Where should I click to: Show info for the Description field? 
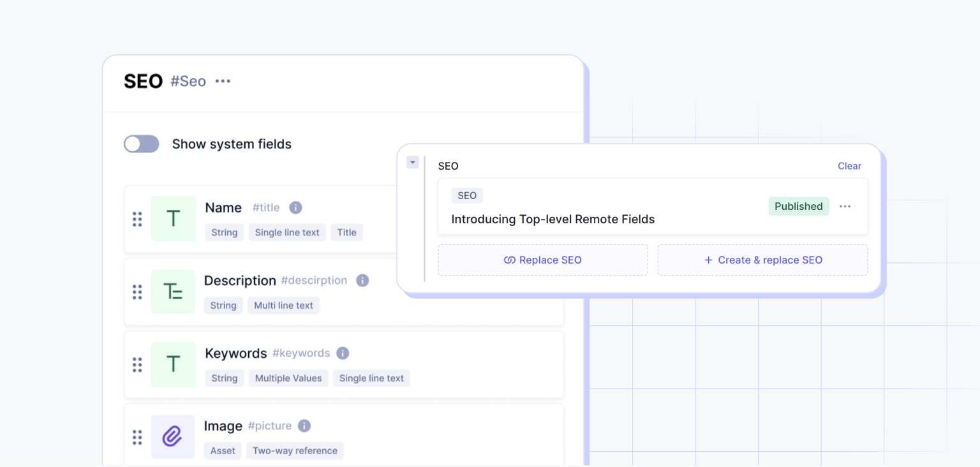(362, 280)
